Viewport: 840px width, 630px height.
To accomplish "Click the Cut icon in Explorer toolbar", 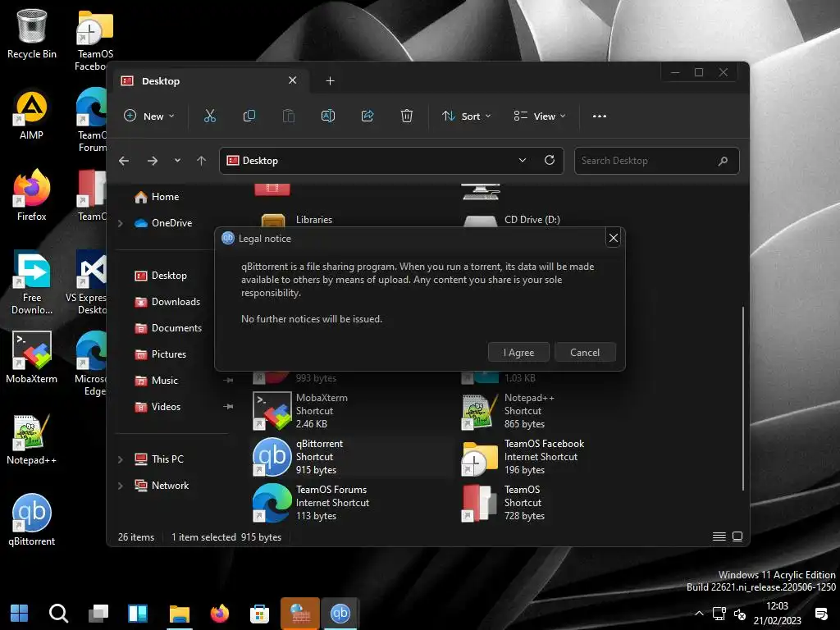I will (210, 116).
